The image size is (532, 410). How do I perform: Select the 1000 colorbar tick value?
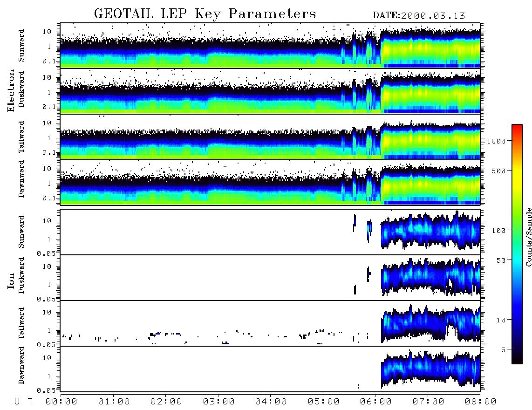pos(497,141)
